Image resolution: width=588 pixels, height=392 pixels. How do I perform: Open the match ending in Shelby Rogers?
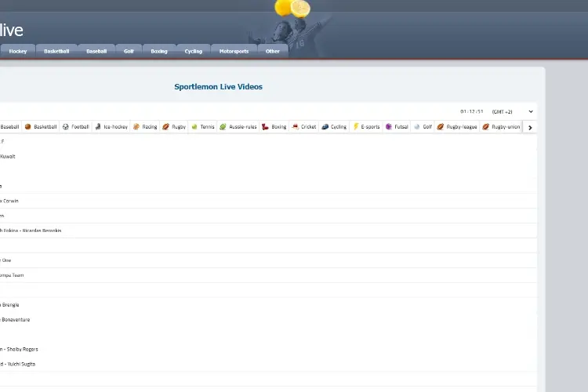click(268, 349)
